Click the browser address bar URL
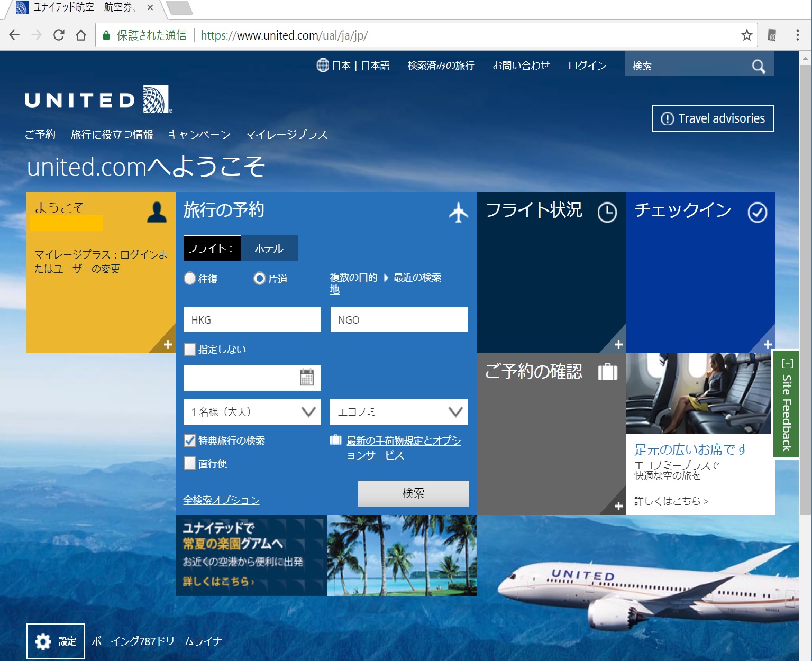 click(x=284, y=35)
